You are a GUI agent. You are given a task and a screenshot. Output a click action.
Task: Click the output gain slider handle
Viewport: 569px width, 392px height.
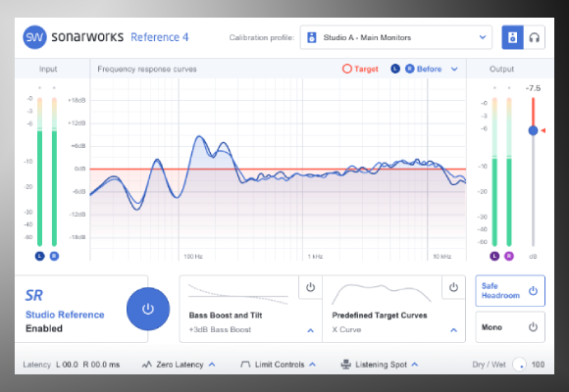point(533,130)
